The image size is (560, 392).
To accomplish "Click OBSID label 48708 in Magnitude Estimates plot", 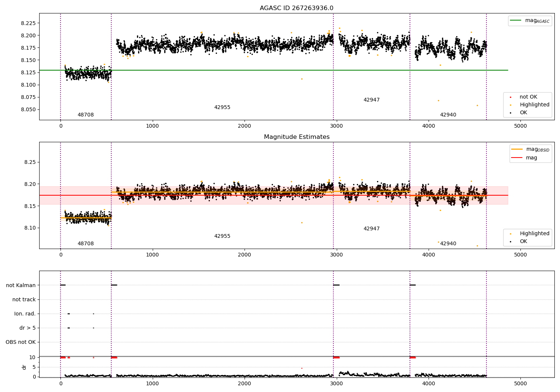I will [85, 244].
